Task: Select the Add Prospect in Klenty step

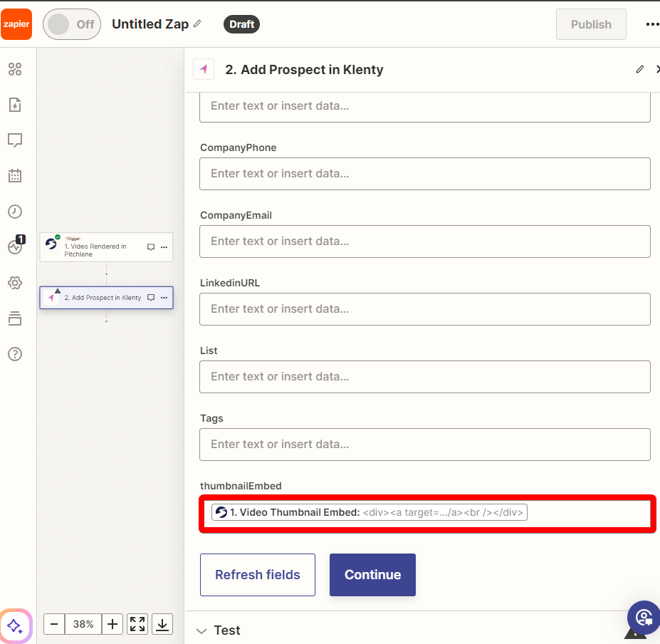Action: click(107, 298)
